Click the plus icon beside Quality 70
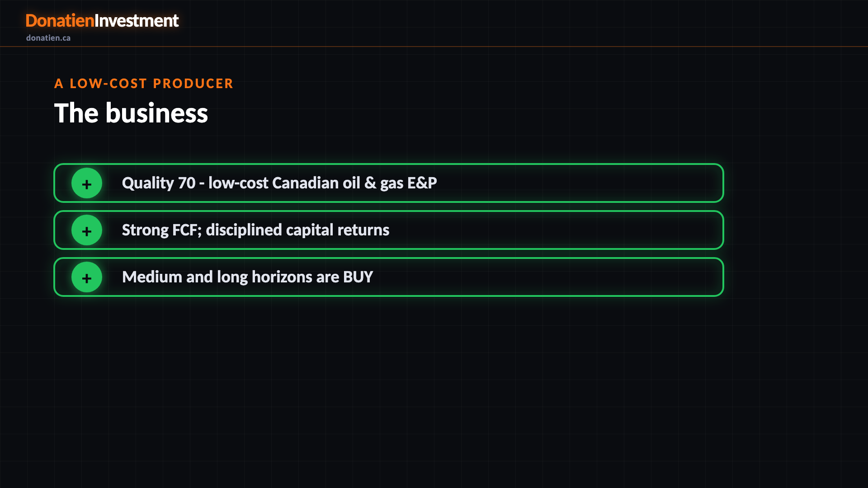Screen dimensions: 868x488 pos(87,183)
